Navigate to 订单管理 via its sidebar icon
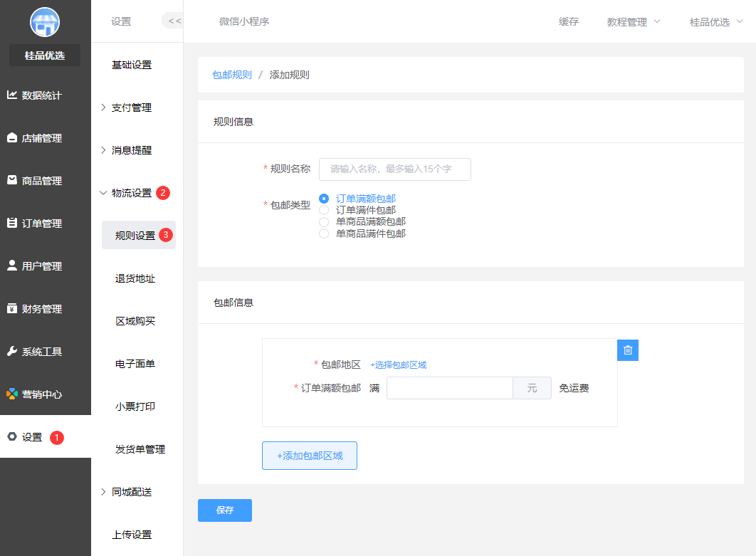Screen dimensions: 756x556 (45, 223)
